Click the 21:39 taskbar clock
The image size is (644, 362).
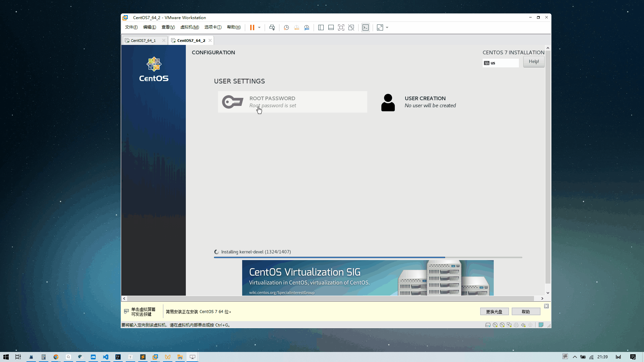point(602,357)
